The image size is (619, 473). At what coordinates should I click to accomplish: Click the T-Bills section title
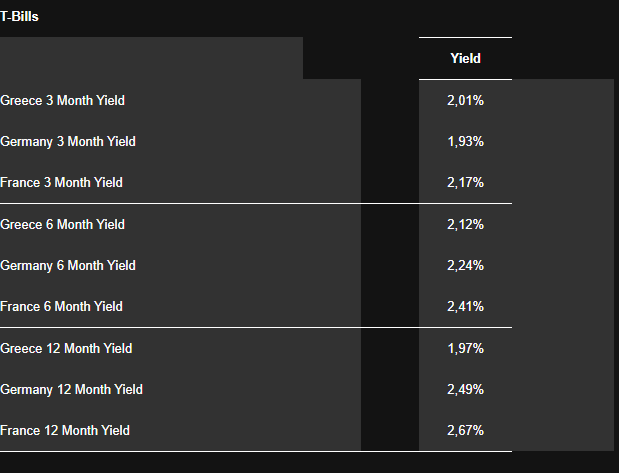19,16
